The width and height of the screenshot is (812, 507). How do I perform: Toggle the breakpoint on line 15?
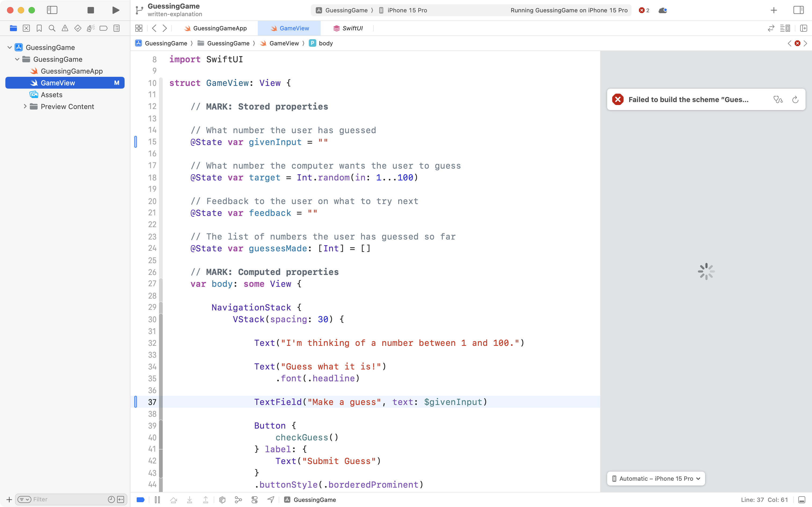point(136,142)
